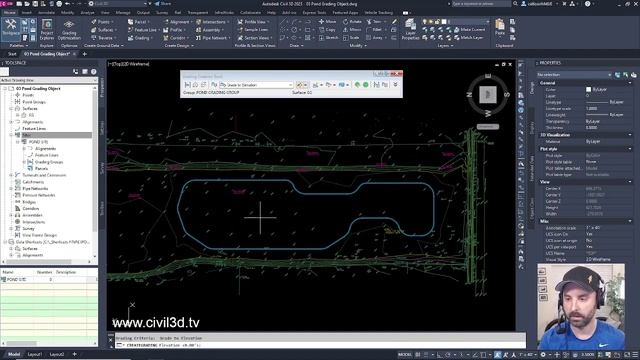Open the Toolspace palette button
The image size is (640, 360).
tap(11, 28)
